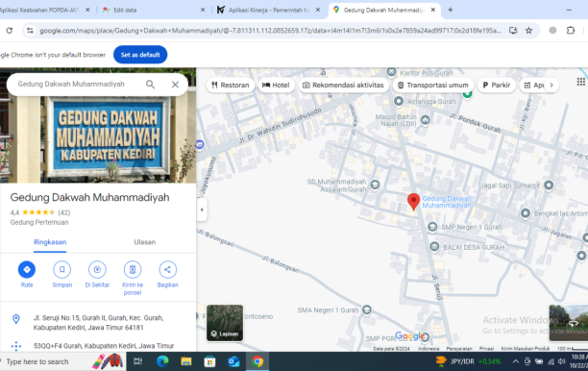This screenshot has width=588, height=371.
Task: Switch to the Ulasan tab
Action: point(145,242)
